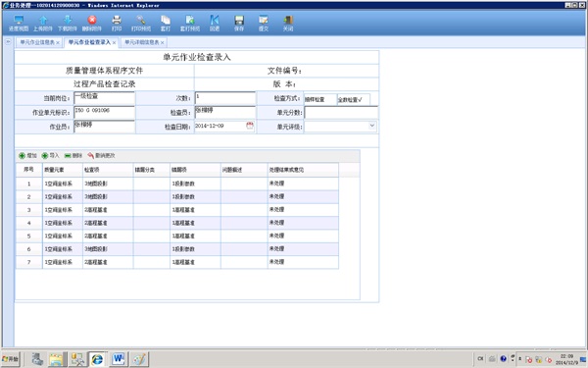
Task: Open the 检查日期 calendar picker
Action: click(x=250, y=126)
